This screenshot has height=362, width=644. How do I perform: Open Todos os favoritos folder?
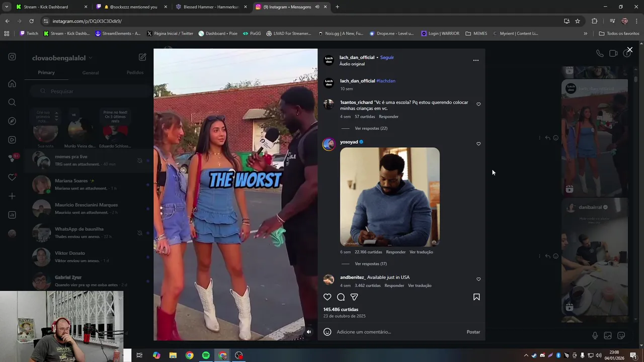(619, 34)
